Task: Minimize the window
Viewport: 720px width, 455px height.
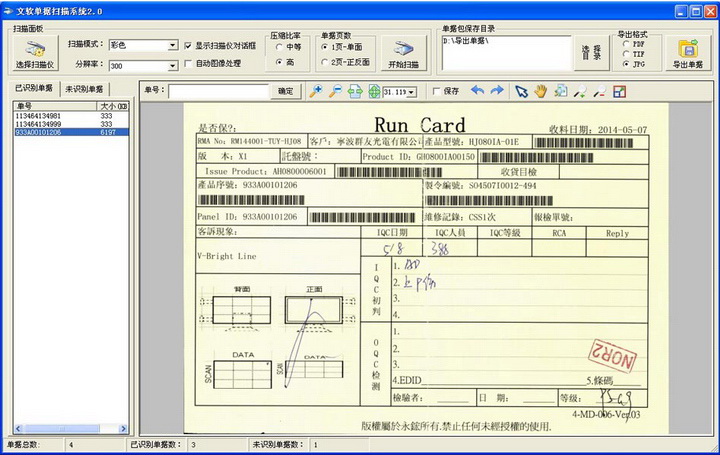Action: [681, 11]
